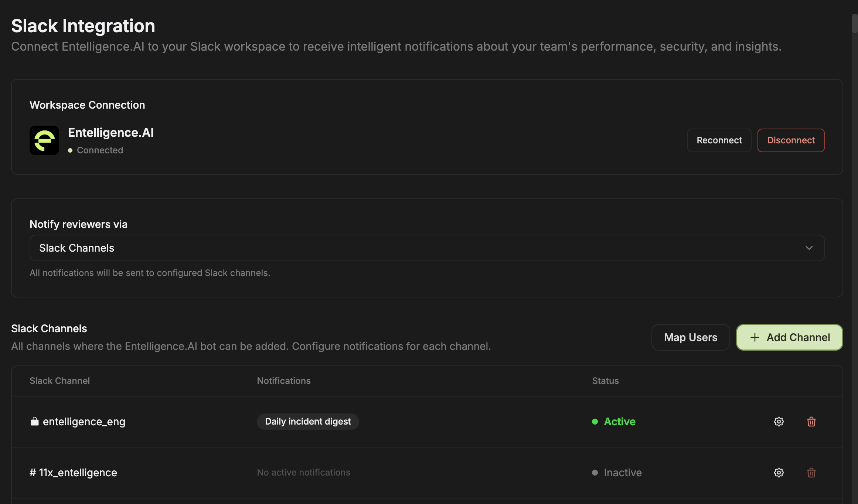This screenshot has height=504, width=858.
Task: Click the Entelligence.AI workspace name
Action: point(111,133)
